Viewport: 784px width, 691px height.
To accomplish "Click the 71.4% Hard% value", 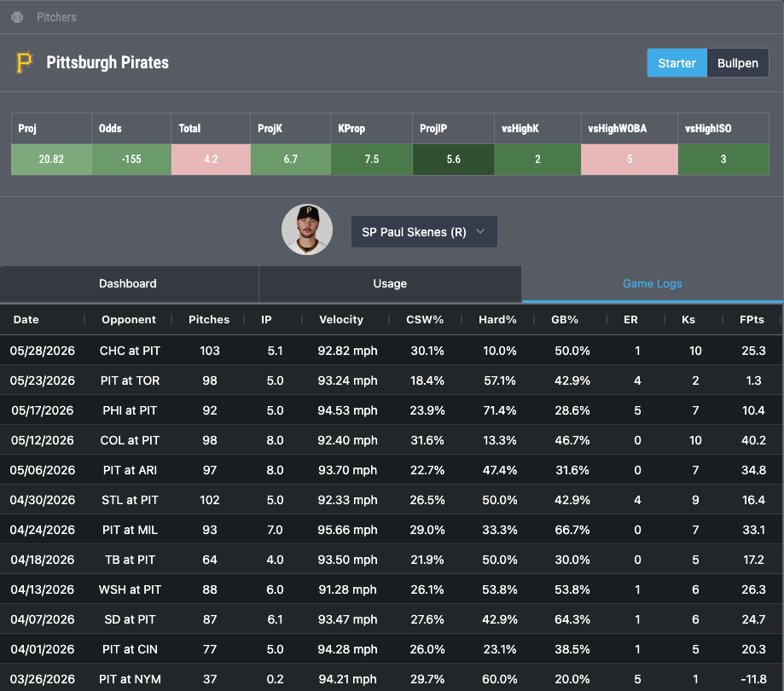I will [500, 410].
